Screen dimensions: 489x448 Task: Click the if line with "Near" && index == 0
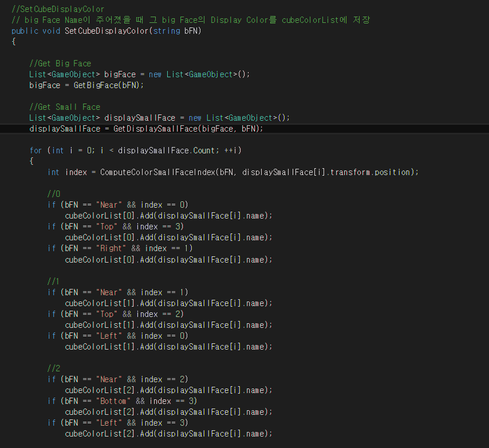click(117, 205)
